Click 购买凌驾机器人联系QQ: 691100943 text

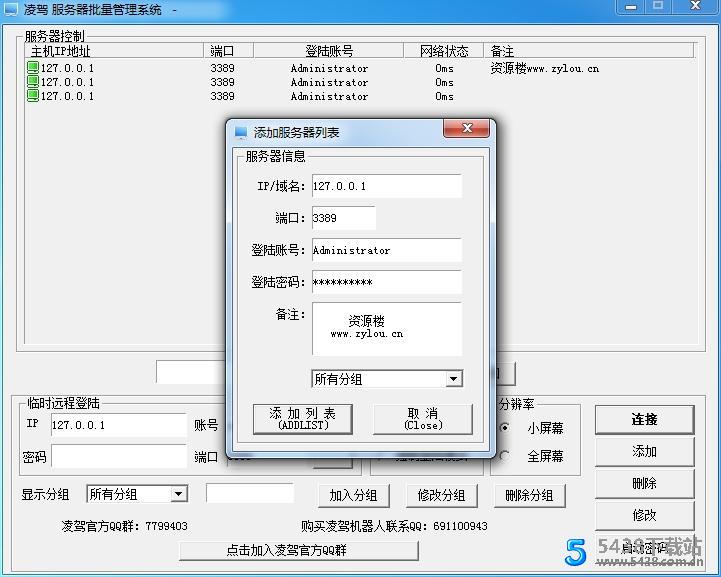coord(394,526)
